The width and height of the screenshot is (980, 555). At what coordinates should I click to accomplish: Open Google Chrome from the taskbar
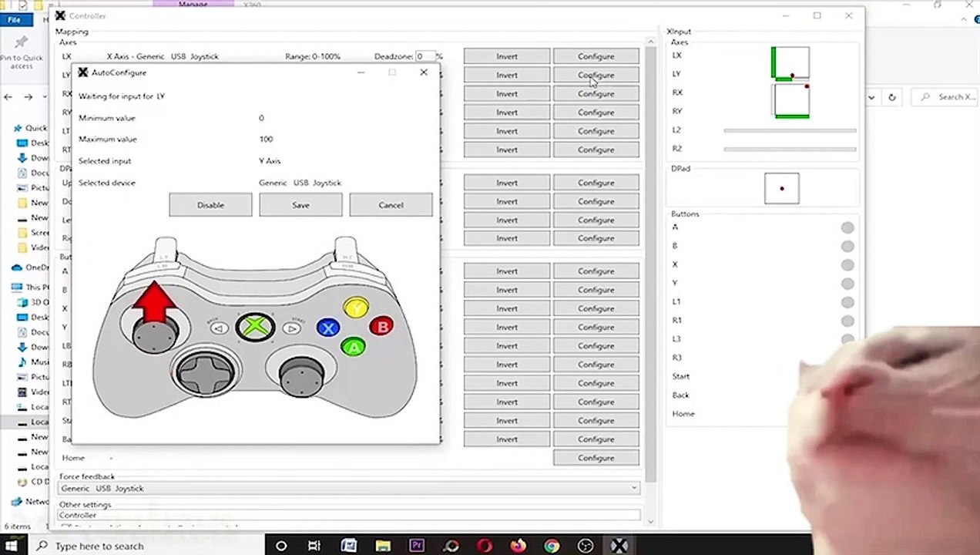552,546
